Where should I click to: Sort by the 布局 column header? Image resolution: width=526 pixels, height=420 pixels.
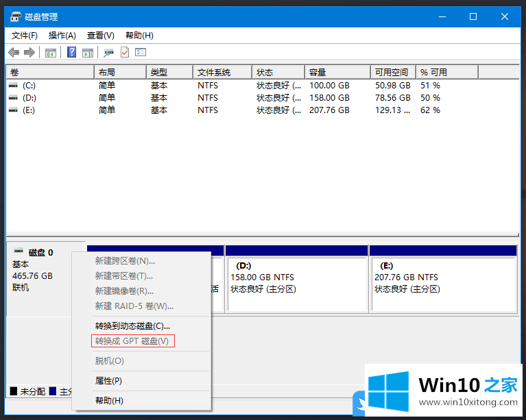click(121, 73)
